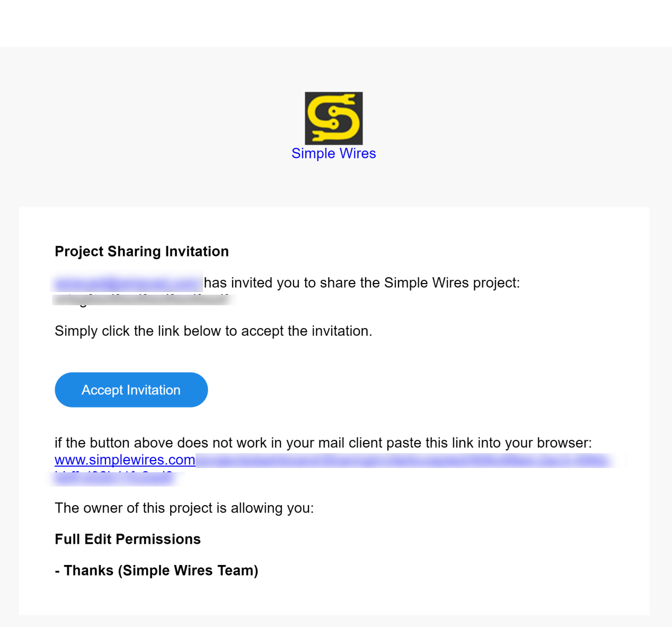
Task: Click the Full Edit Permissions text
Action: 128,539
